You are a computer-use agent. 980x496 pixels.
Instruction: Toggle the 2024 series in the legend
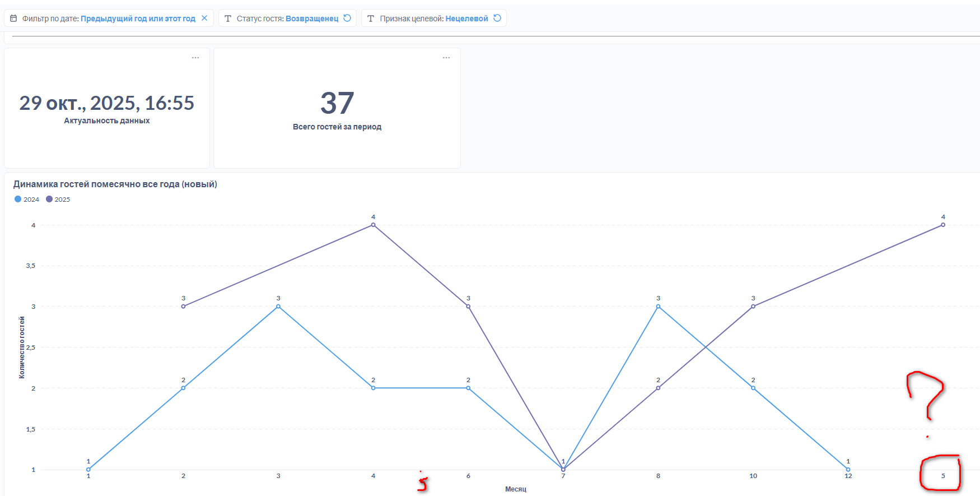pyautogui.click(x=27, y=200)
